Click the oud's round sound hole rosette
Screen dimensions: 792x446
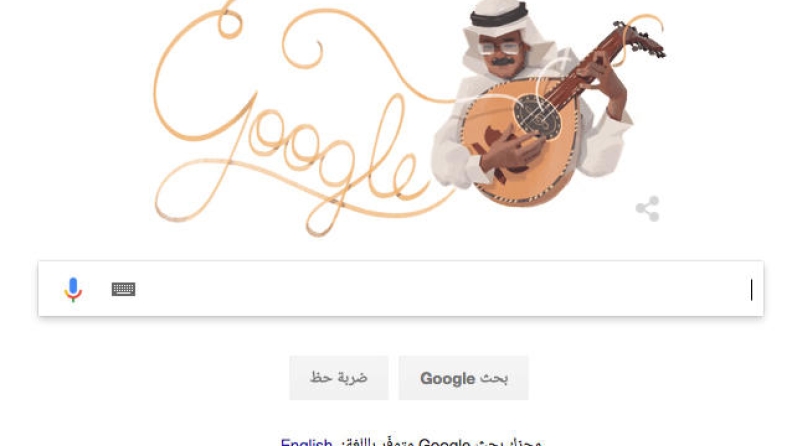point(538,117)
